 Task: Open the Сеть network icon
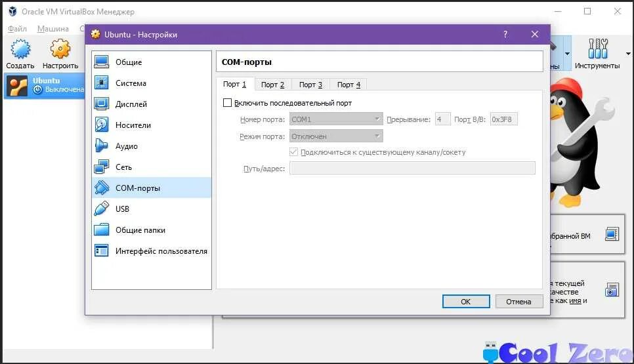coord(102,167)
